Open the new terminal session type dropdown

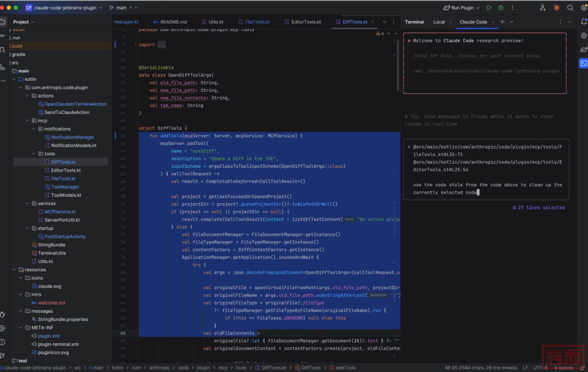pyautogui.click(x=511, y=22)
